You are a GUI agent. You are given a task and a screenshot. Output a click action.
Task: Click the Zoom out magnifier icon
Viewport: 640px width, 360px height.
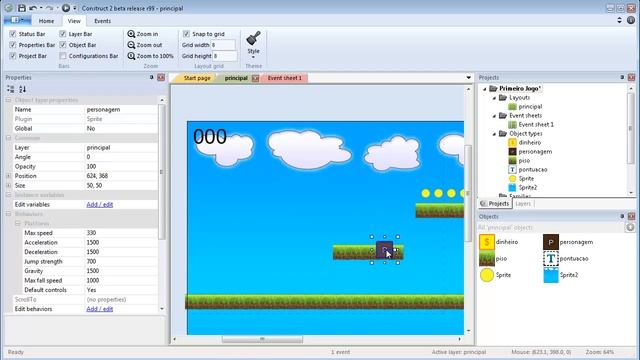click(x=131, y=45)
